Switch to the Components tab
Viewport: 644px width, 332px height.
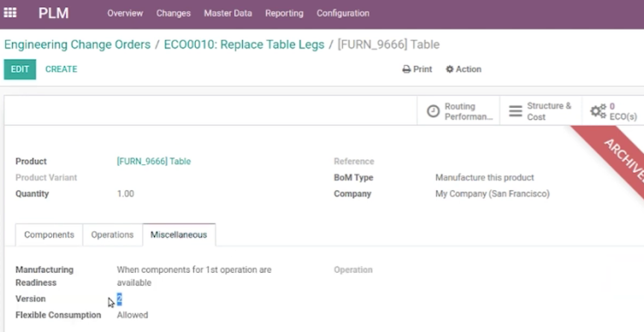(49, 235)
